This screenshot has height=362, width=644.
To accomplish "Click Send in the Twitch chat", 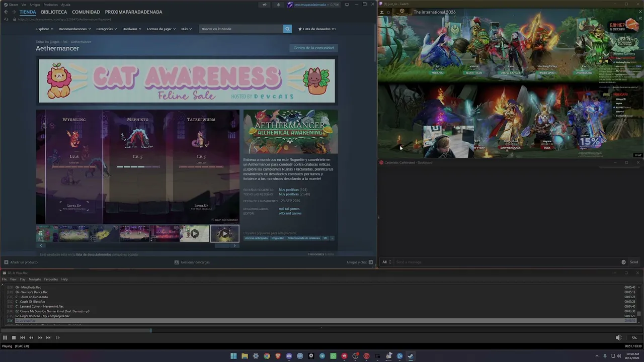I will [x=634, y=262].
